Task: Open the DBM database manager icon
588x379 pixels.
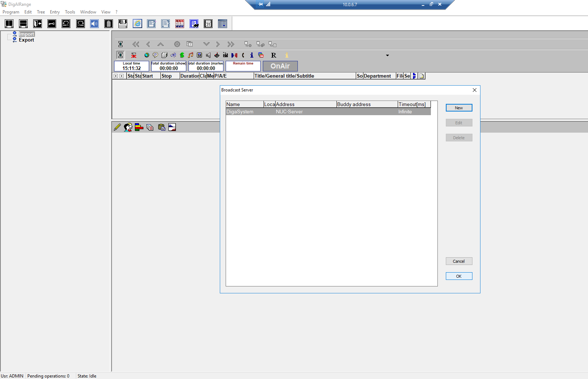Action: [180, 24]
